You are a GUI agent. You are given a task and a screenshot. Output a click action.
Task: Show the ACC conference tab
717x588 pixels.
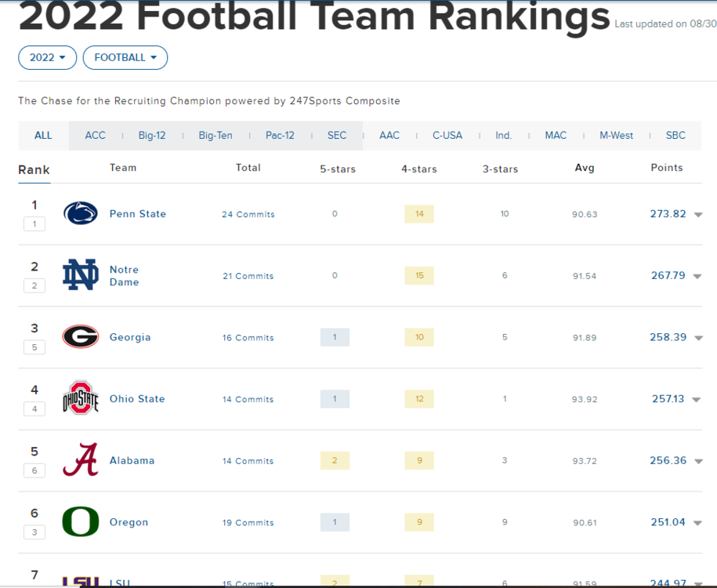(x=95, y=136)
